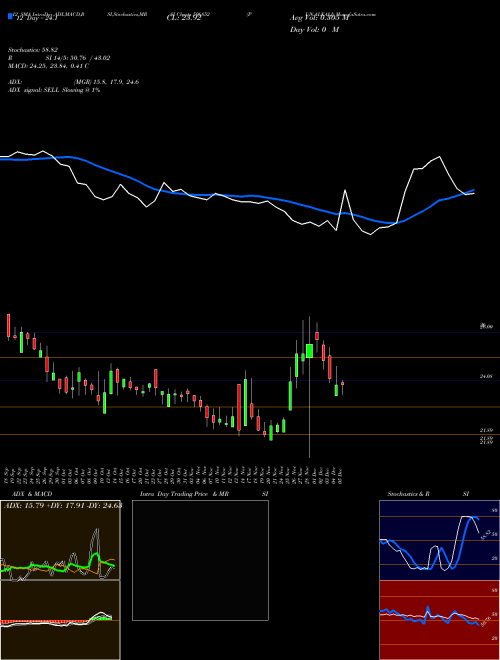Viewport: 500px width, 660px height.
Task: Open the ADX indicator chart panel
Action: tap(60, 540)
